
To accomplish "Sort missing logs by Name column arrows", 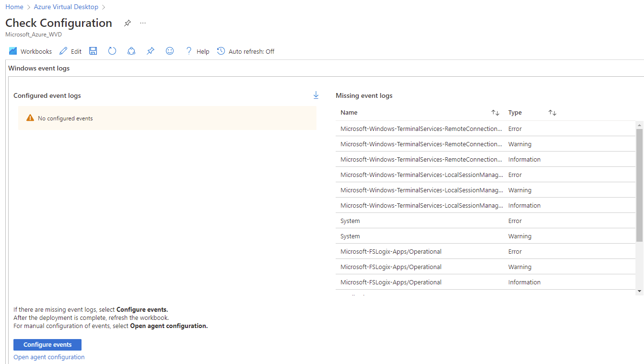I will click(x=495, y=113).
